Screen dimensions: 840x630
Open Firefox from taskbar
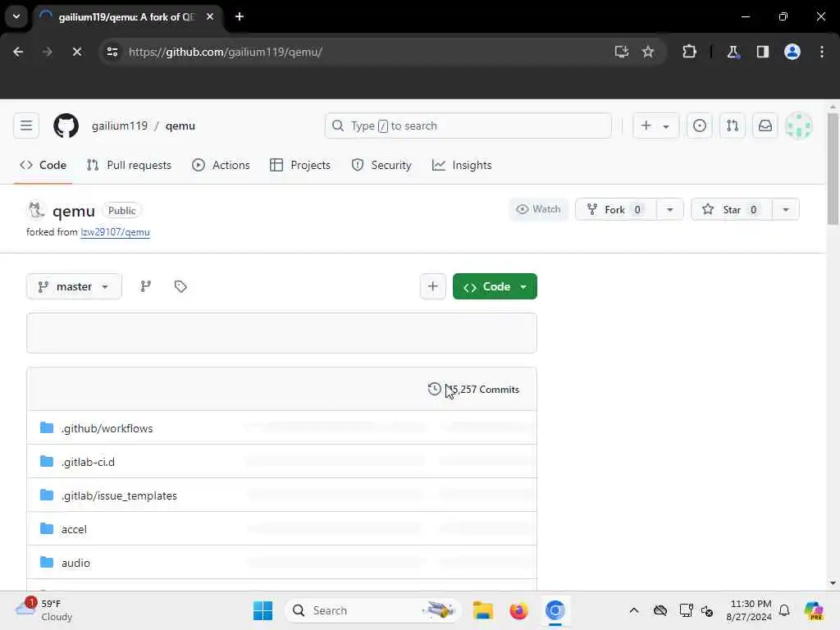(518, 610)
